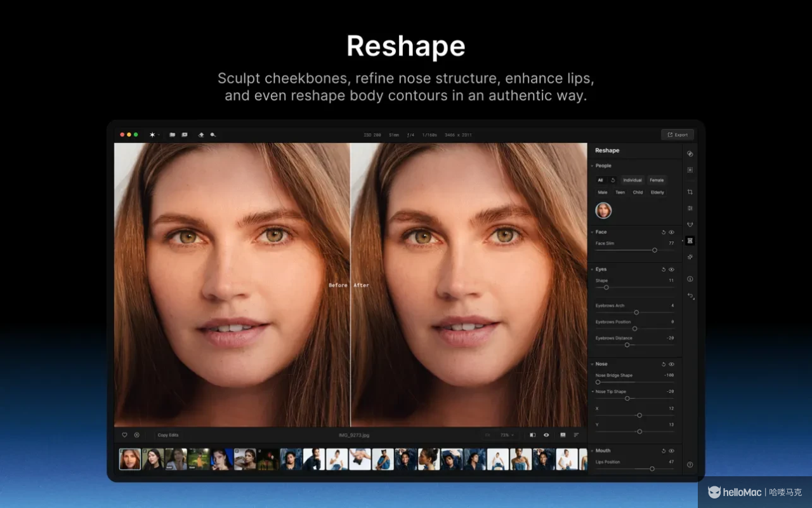This screenshot has height=508, width=812.
Task: Open the overlapping-circles masks panel icon
Action: click(690, 154)
